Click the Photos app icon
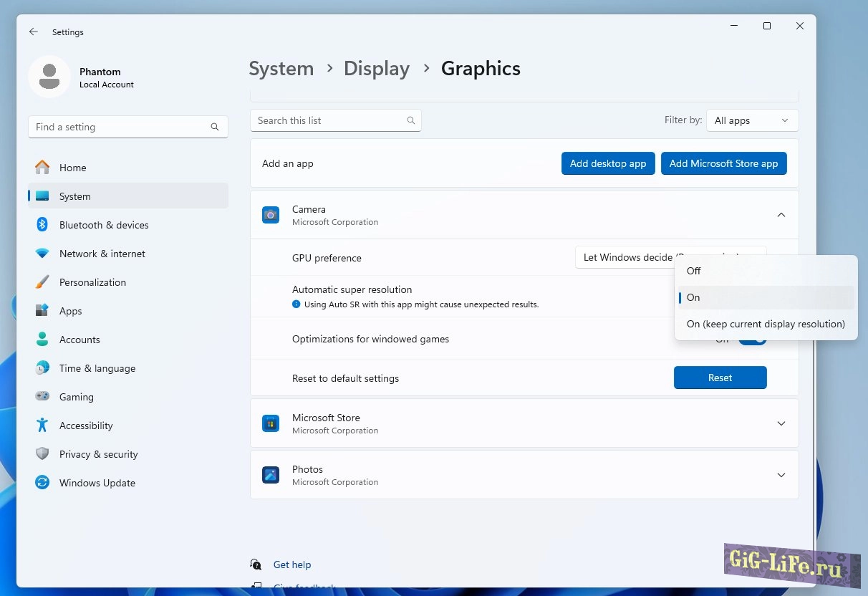Screen dimensions: 868x596 click(x=271, y=475)
